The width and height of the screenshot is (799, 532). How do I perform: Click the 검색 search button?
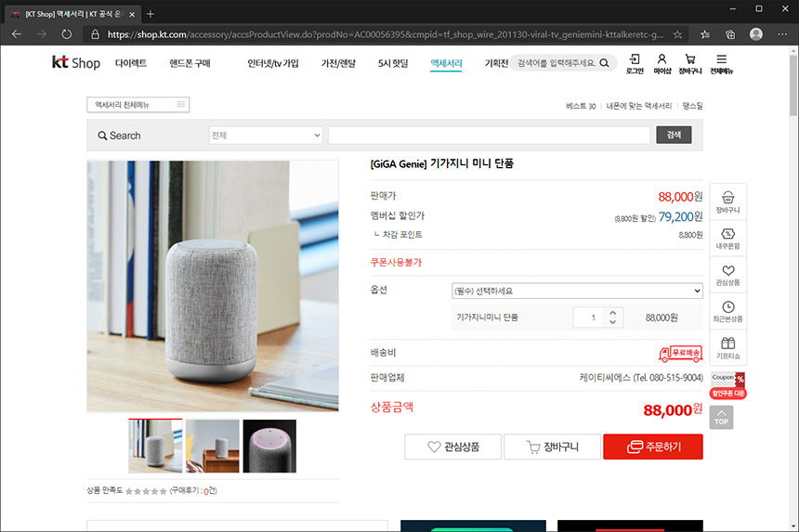pos(674,135)
